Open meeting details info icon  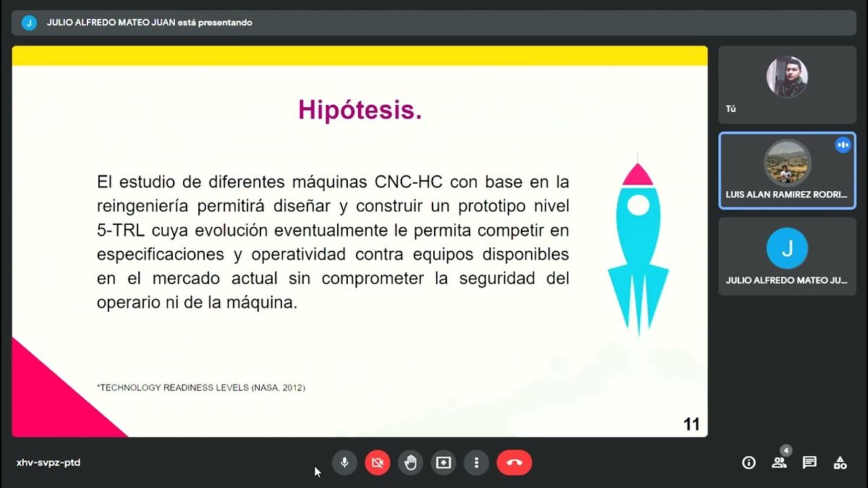pyautogui.click(x=749, y=463)
